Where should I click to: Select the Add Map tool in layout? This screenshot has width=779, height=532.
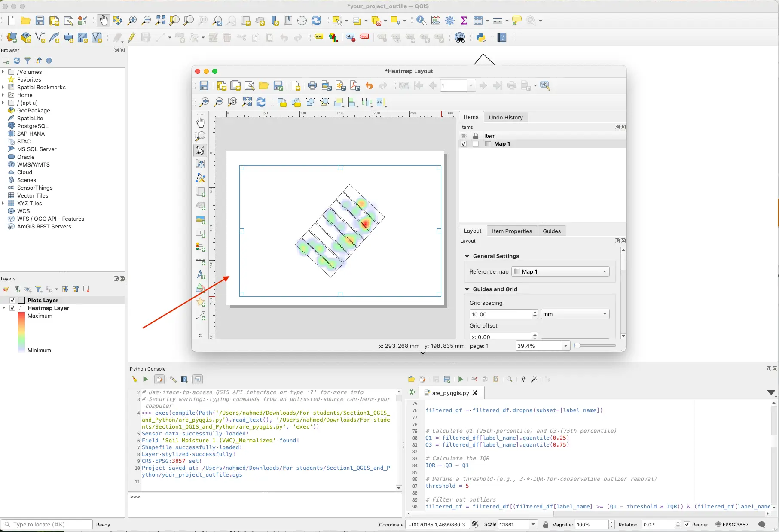[x=200, y=192]
